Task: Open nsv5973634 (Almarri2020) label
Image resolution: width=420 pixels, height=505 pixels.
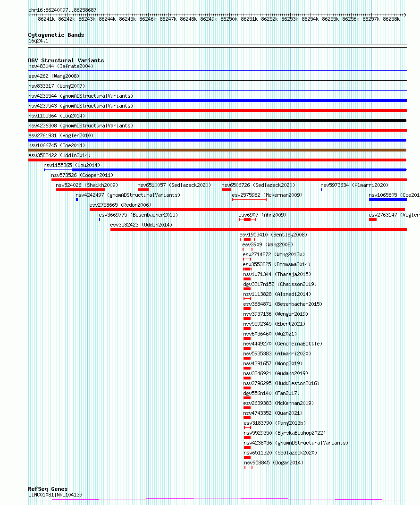Action: (x=354, y=185)
